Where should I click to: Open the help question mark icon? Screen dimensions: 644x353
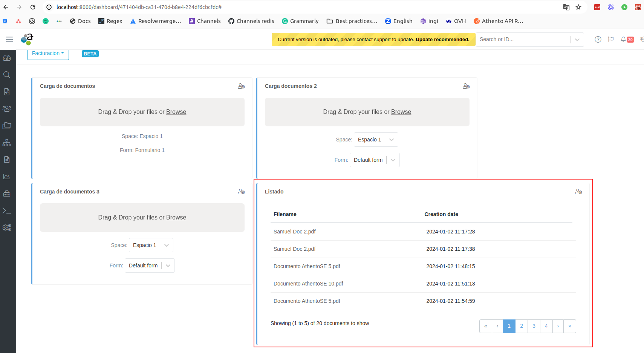click(x=598, y=39)
